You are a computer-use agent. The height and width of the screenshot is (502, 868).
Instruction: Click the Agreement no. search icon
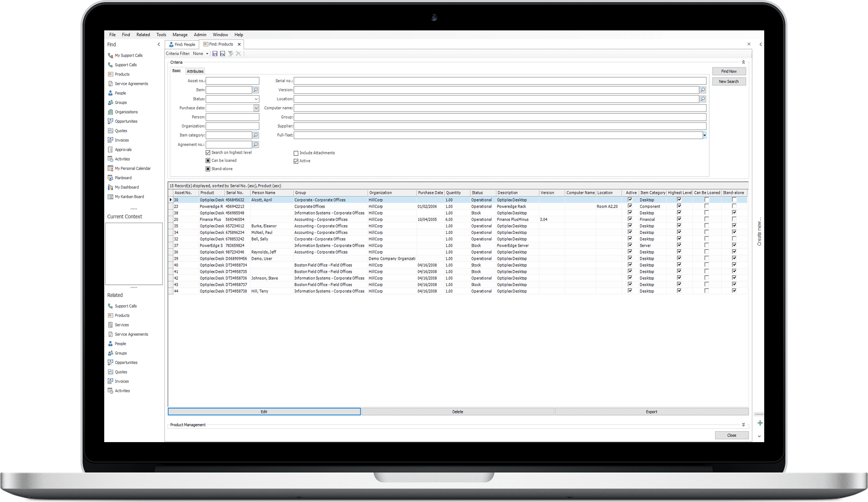[256, 144]
